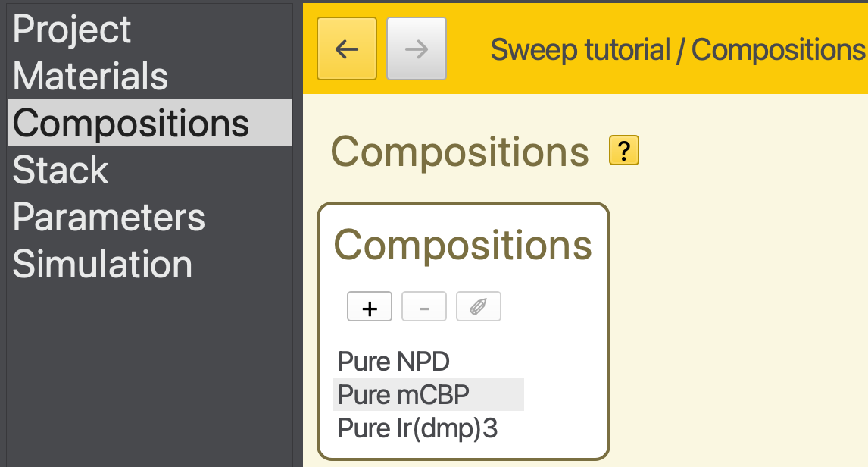Open the Parameters sidebar section
The width and height of the screenshot is (868, 467).
point(109,218)
